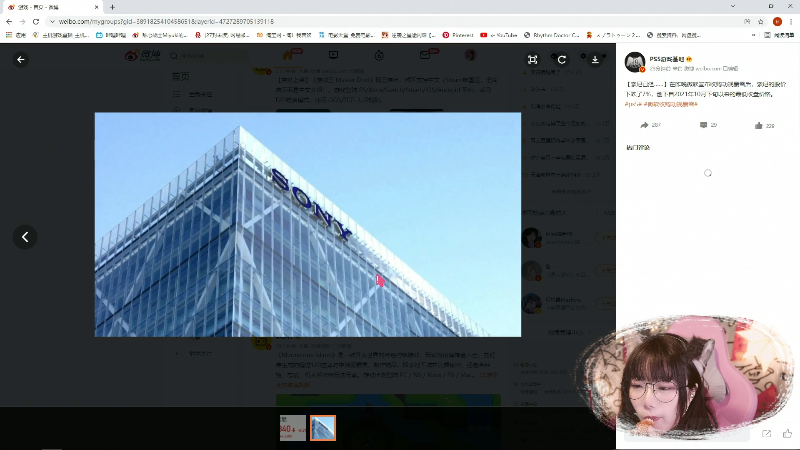Open the first bookmark with the colorful grid icon
The height and width of the screenshot is (450, 800).
pos(16,35)
